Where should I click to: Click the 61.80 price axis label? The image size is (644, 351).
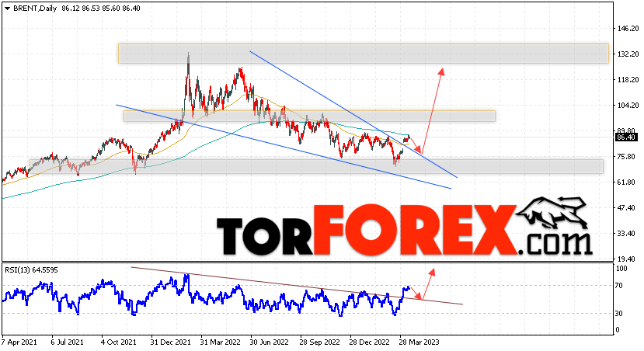tap(627, 182)
